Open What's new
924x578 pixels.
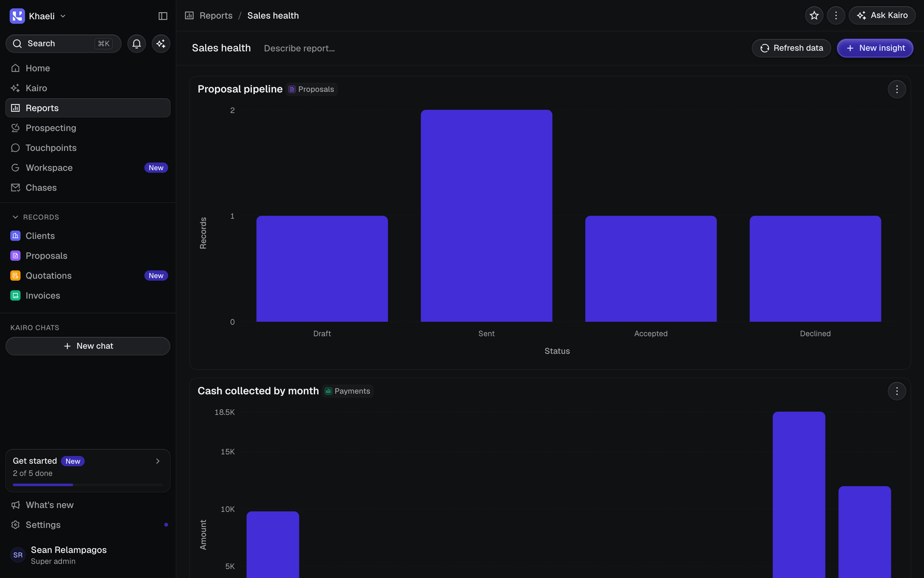(88, 505)
